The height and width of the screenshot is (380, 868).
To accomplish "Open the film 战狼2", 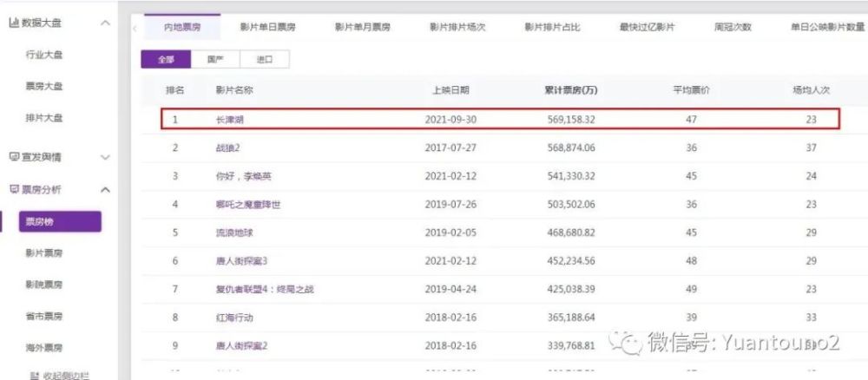I will pyautogui.click(x=227, y=147).
